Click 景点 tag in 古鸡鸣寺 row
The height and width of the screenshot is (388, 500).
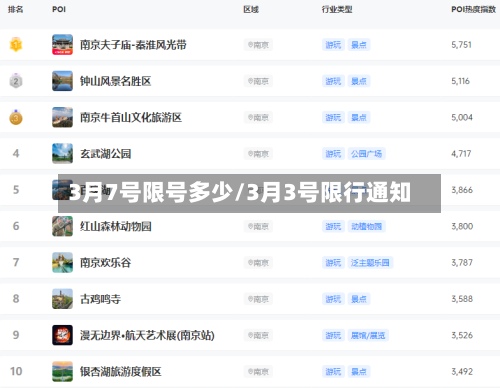tap(359, 299)
